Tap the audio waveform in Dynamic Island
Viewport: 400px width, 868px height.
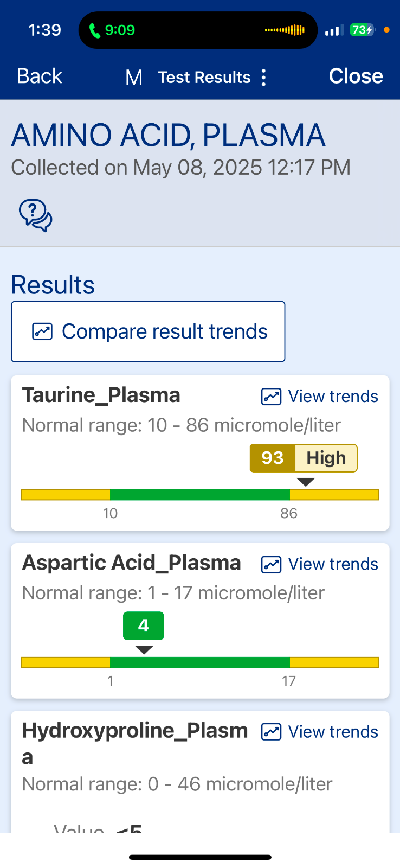click(x=285, y=30)
